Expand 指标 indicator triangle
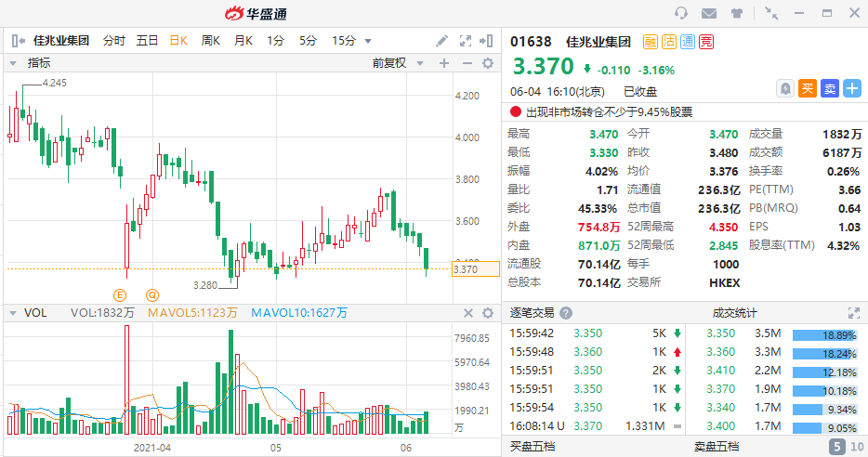The width and height of the screenshot is (868, 457). [13, 63]
